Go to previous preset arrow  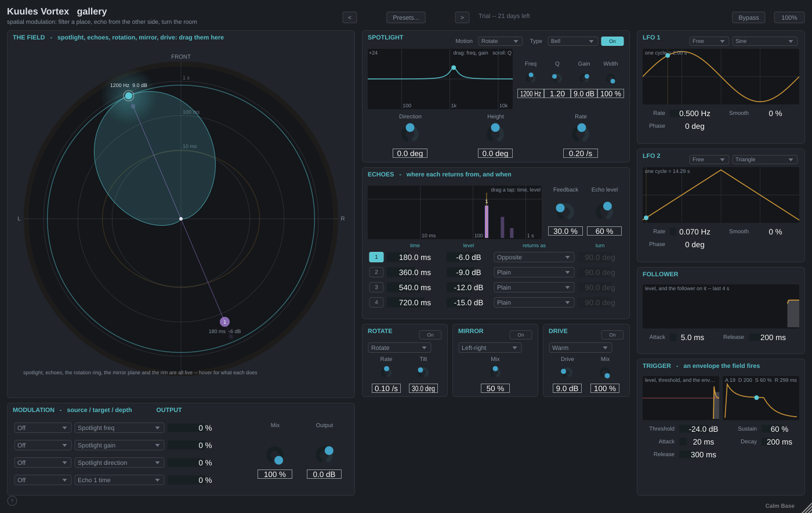(350, 17)
